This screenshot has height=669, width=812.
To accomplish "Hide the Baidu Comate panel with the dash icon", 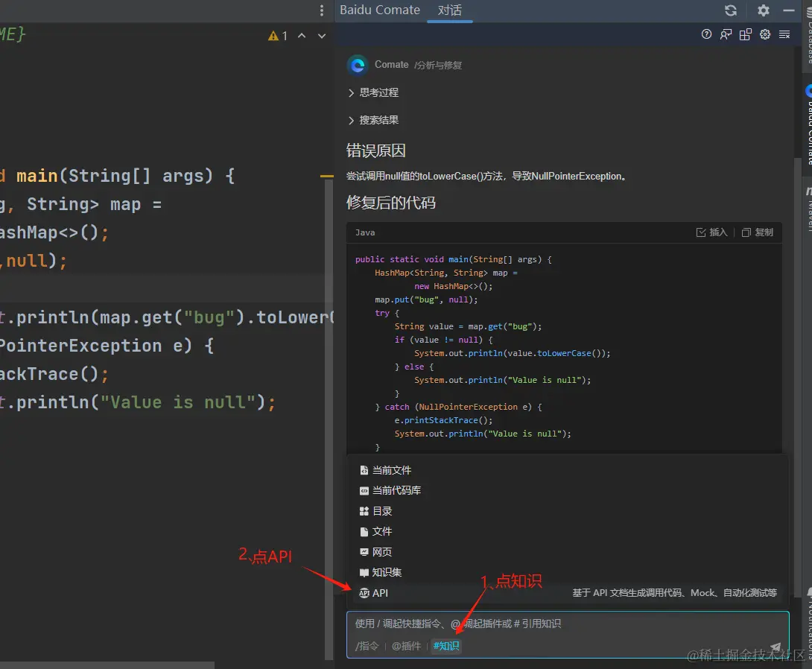I will [x=789, y=10].
